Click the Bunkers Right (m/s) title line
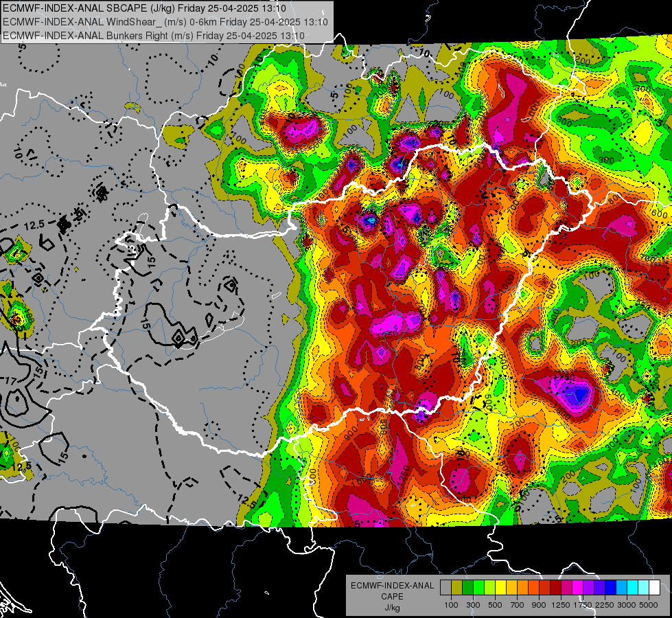Screen dimensions: 672x618 point(154,36)
